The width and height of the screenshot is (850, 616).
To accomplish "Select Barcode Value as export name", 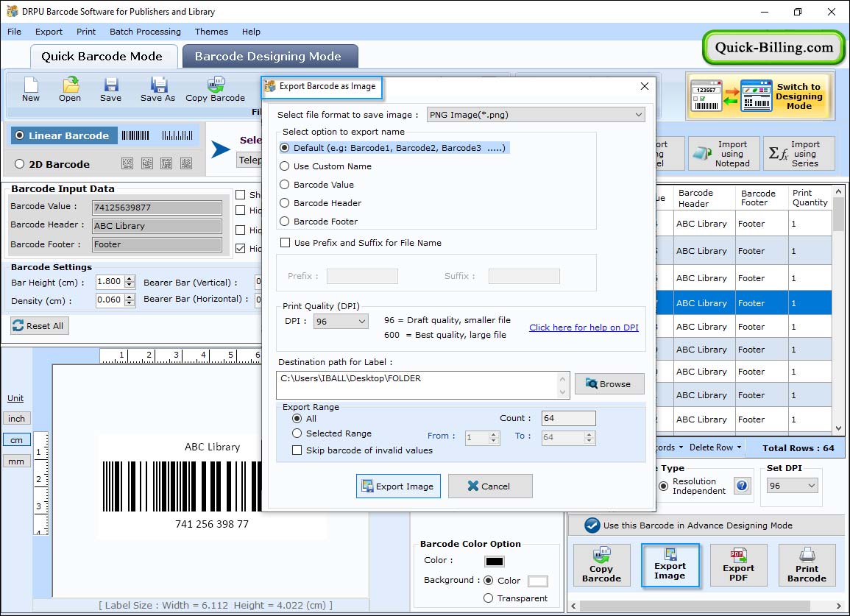I will click(x=285, y=185).
